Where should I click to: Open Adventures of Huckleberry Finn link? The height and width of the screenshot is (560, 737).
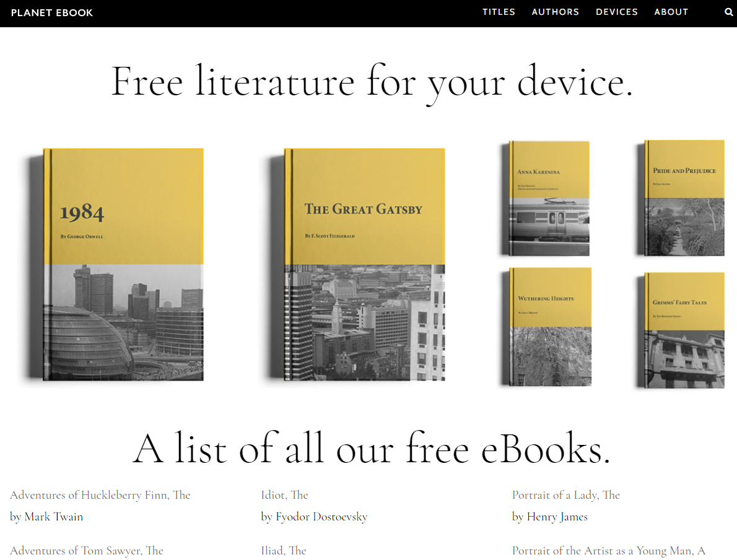point(100,495)
